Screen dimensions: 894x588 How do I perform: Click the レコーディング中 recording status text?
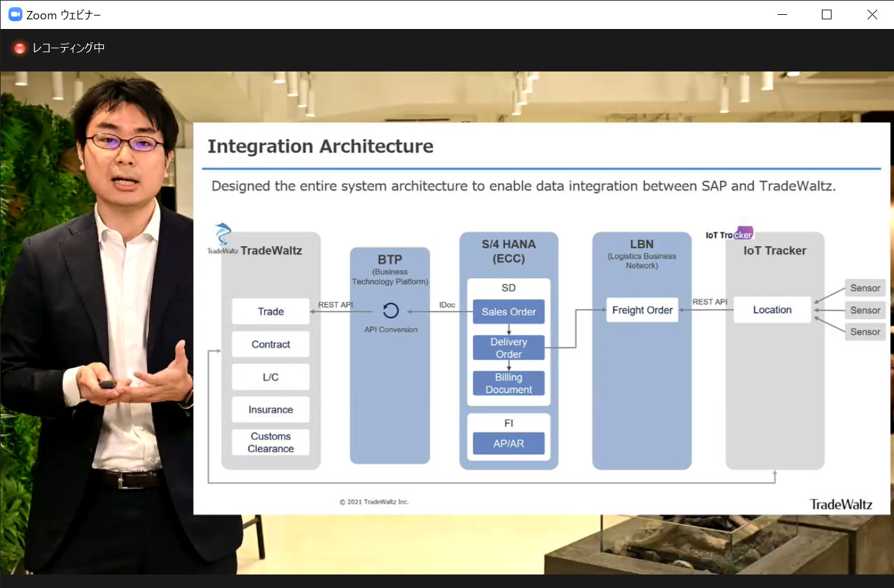68,48
